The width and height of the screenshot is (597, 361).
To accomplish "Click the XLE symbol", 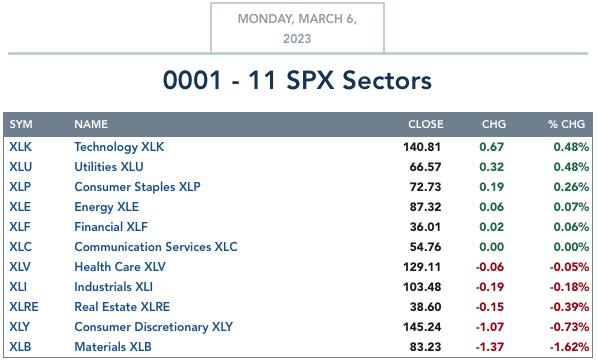I will pyautogui.click(x=20, y=207).
